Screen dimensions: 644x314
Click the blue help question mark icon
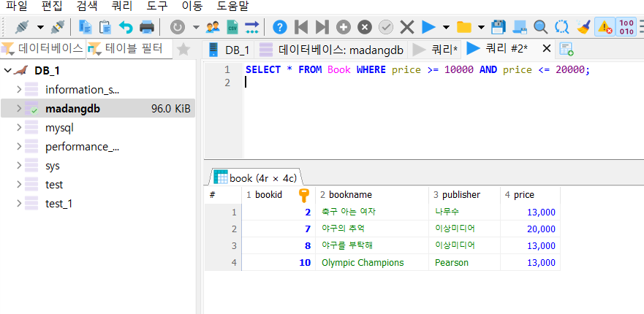tap(280, 28)
